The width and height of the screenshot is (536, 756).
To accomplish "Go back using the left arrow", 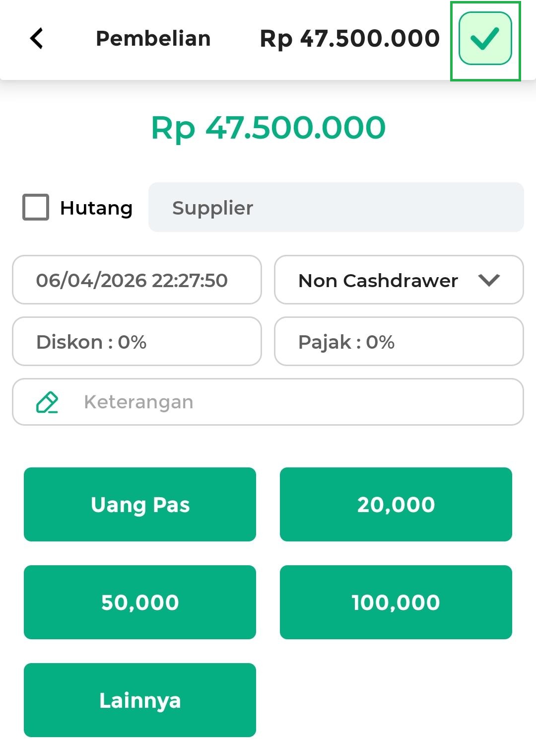I will (x=37, y=38).
